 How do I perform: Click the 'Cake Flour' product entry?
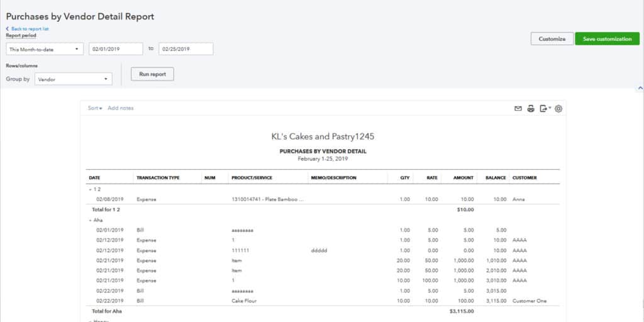[244, 301]
